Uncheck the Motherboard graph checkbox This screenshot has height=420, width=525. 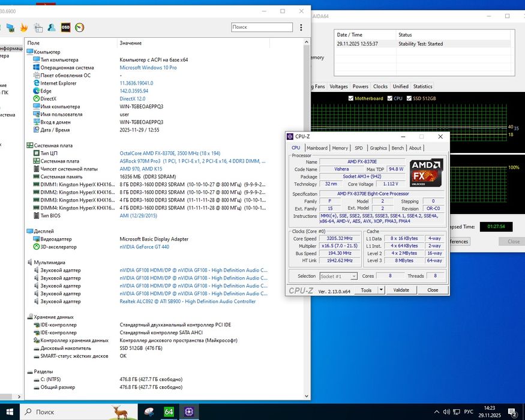pos(351,98)
